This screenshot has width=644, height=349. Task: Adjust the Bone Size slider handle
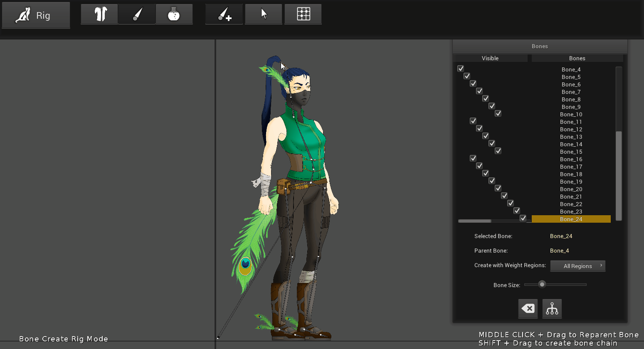click(x=542, y=285)
